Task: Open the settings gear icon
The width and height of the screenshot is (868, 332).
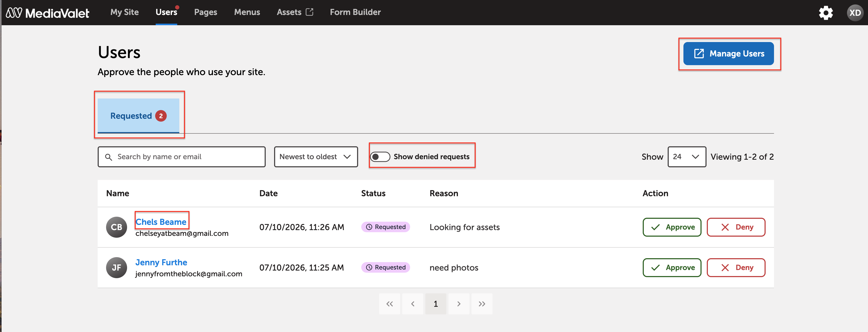Action: click(825, 13)
